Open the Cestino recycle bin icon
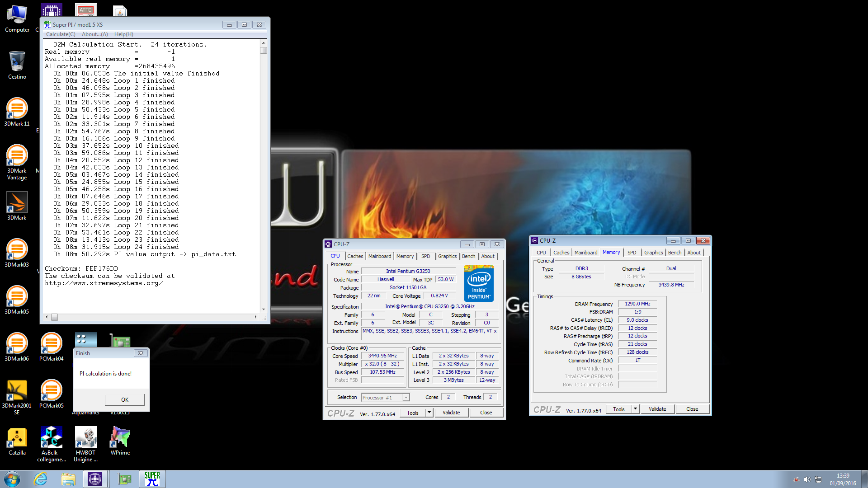The height and width of the screenshot is (488, 868). click(x=17, y=66)
